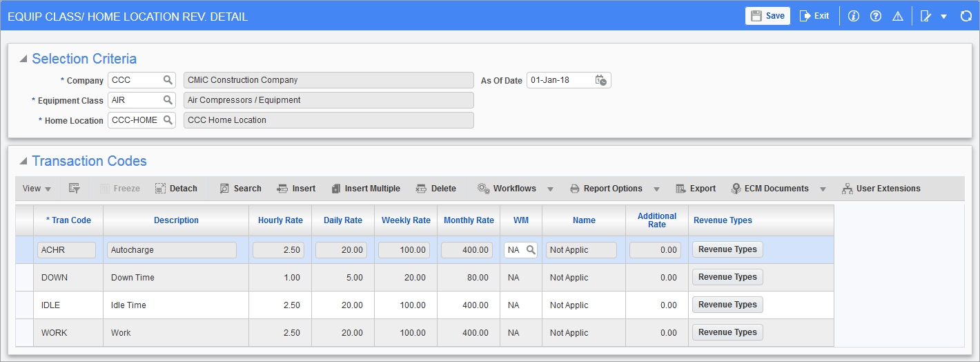Viewport: 980px width, 362px height.
Task: Click Detach in the table toolbar
Action: coord(176,189)
